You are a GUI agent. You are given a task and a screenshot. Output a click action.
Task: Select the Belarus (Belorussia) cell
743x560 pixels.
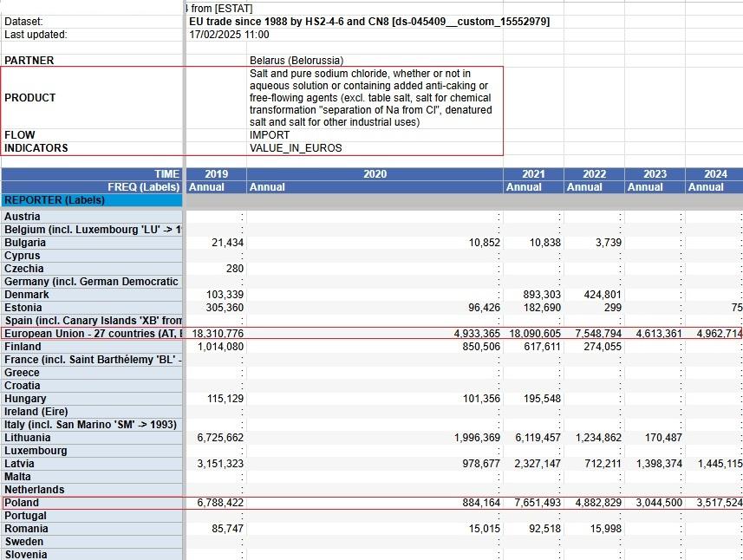pyautogui.click(x=375, y=61)
